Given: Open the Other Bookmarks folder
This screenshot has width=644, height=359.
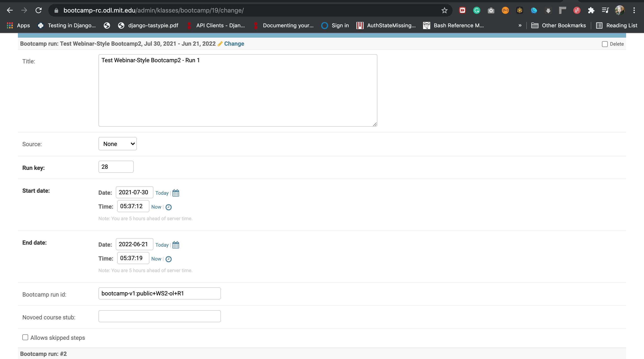Looking at the screenshot, I should click(x=559, y=25).
